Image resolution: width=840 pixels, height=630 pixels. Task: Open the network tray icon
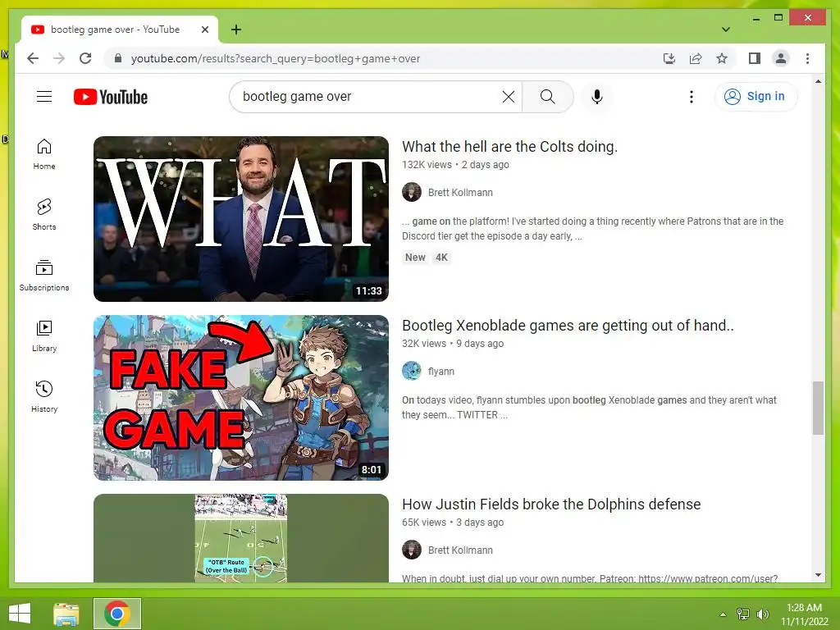743,614
